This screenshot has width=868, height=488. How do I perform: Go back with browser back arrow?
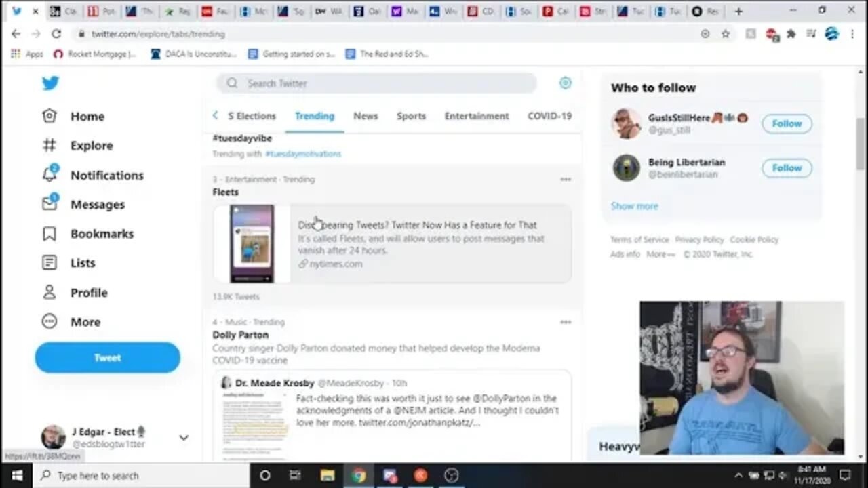pos(16,33)
